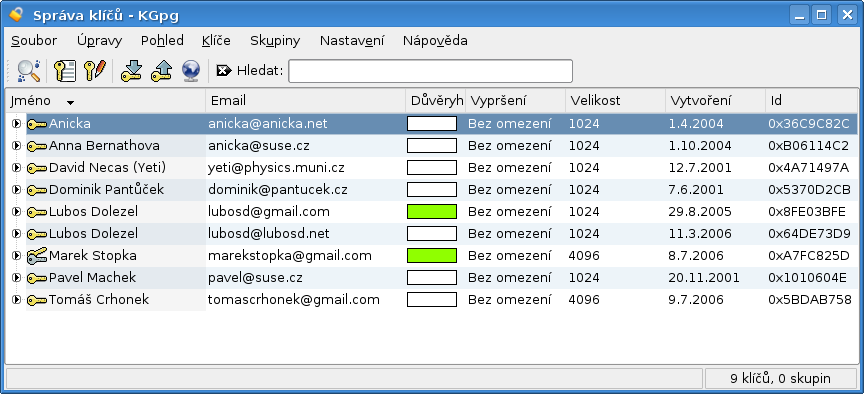Click creation date 20.11.2001
Image resolution: width=864 pixels, height=394 pixels.
(704, 278)
